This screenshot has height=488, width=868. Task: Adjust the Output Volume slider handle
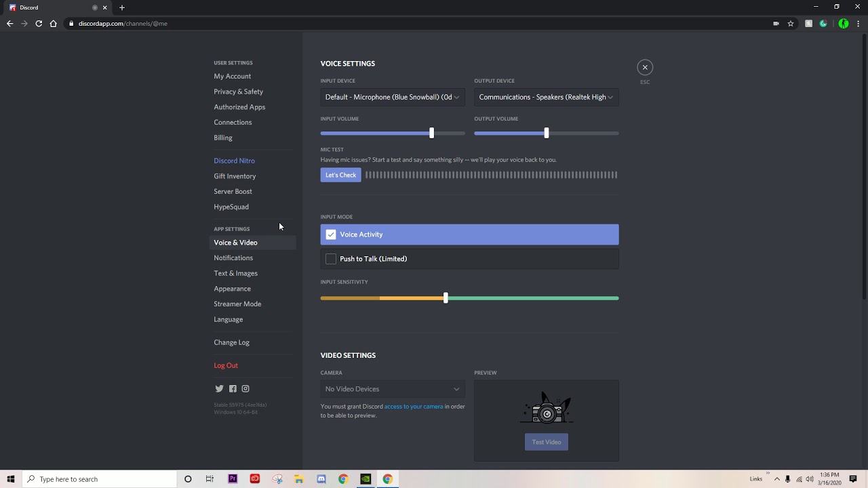(547, 133)
